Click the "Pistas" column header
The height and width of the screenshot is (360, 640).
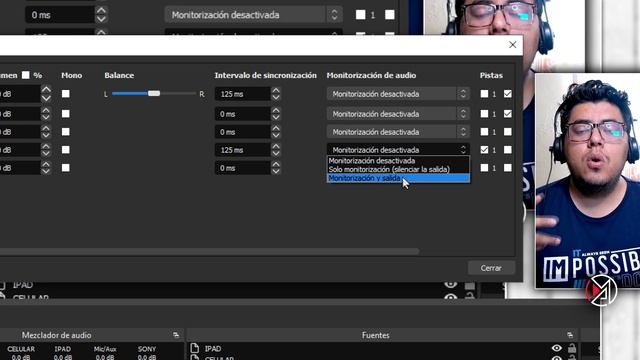[x=491, y=75]
